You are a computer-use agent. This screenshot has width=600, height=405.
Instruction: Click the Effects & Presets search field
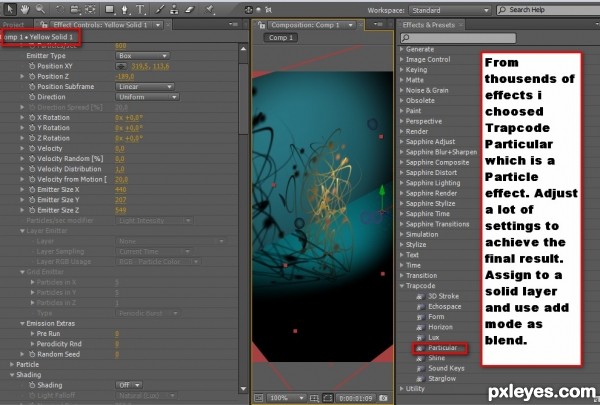[x=458, y=38]
